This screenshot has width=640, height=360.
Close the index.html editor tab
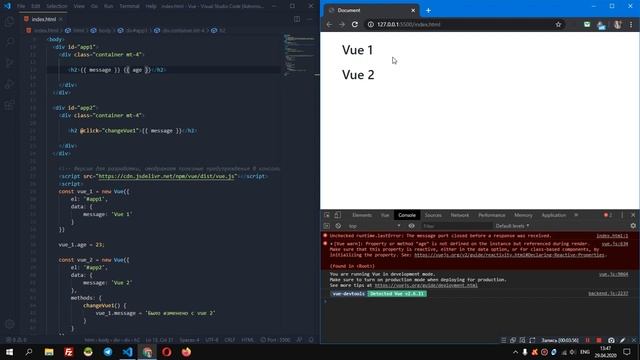[61, 19]
